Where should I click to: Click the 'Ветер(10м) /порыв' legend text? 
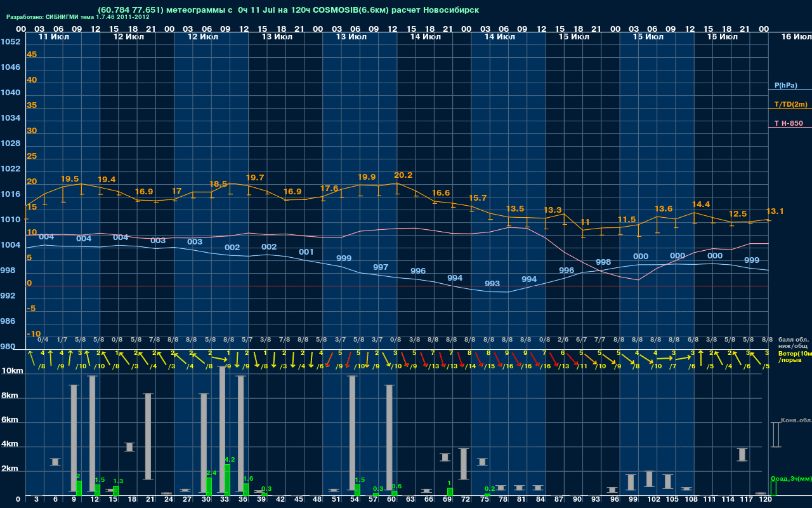795,356
